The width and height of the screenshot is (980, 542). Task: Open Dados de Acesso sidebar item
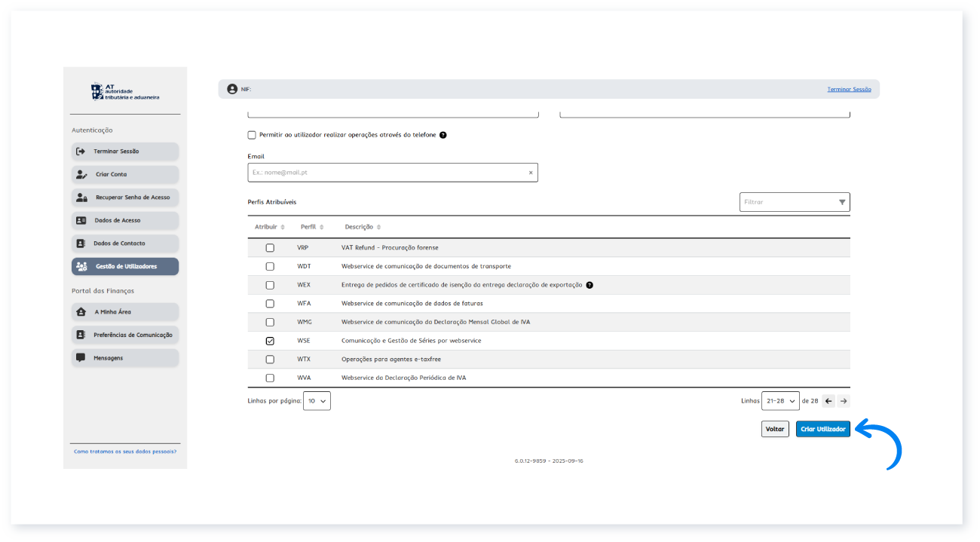click(125, 220)
